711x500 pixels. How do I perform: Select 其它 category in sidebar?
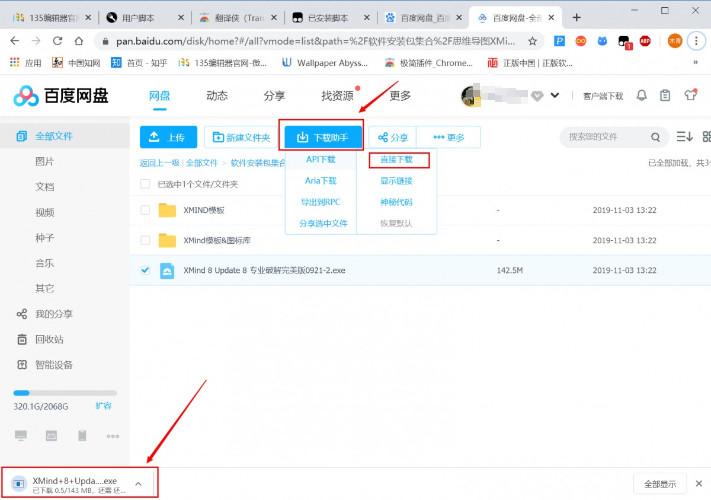44,288
